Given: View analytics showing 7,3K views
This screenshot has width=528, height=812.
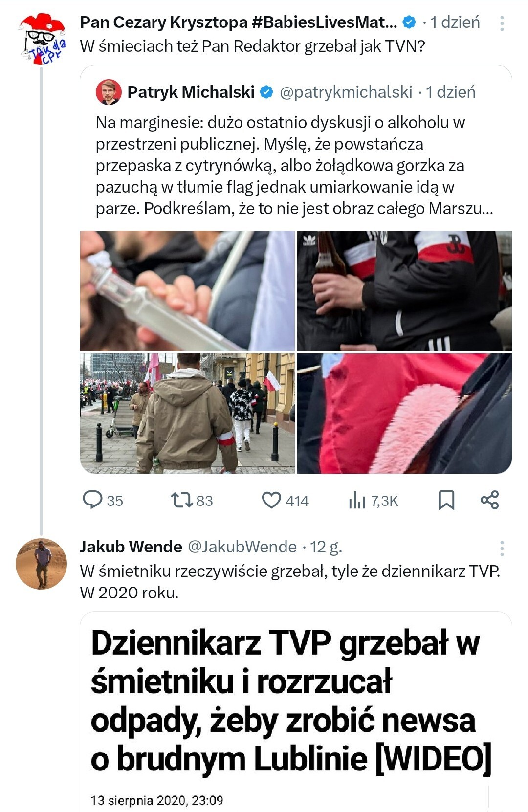Looking at the screenshot, I should pos(374,501).
